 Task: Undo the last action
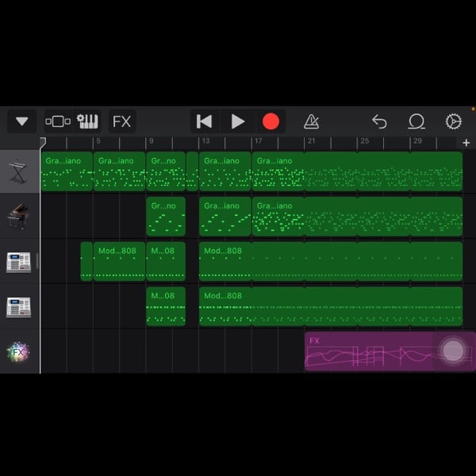click(x=379, y=121)
